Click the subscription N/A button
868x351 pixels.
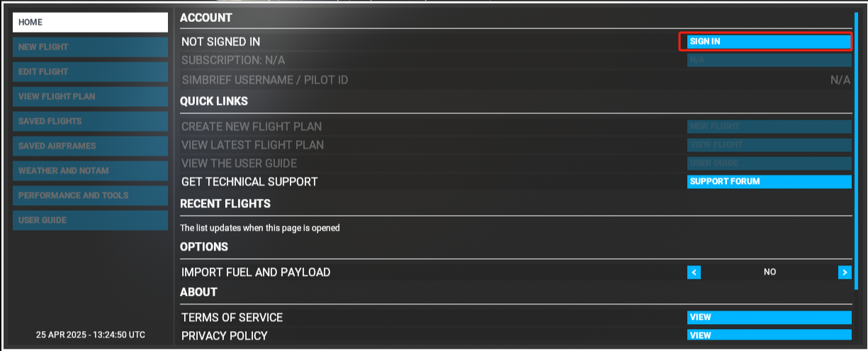[x=769, y=61]
